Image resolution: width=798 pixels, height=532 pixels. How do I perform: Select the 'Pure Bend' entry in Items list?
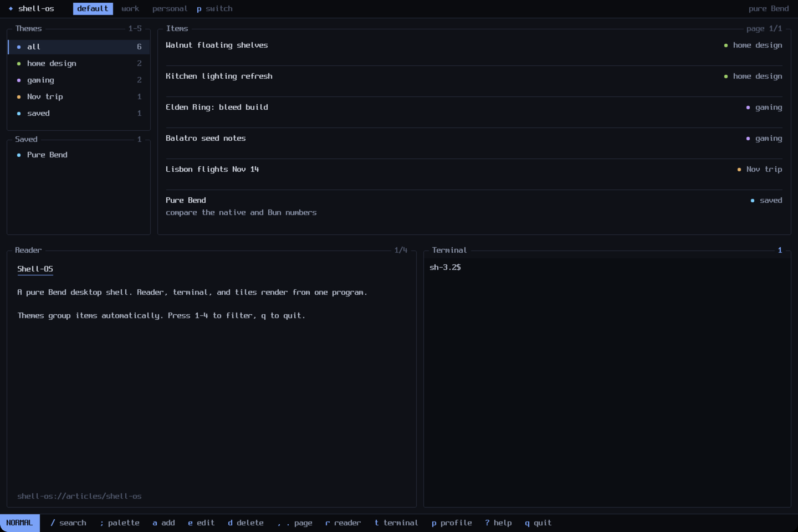click(x=474, y=206)
